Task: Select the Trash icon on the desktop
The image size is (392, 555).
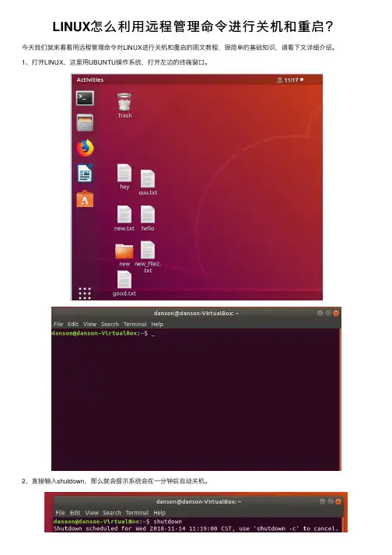Action: point(124,106)
